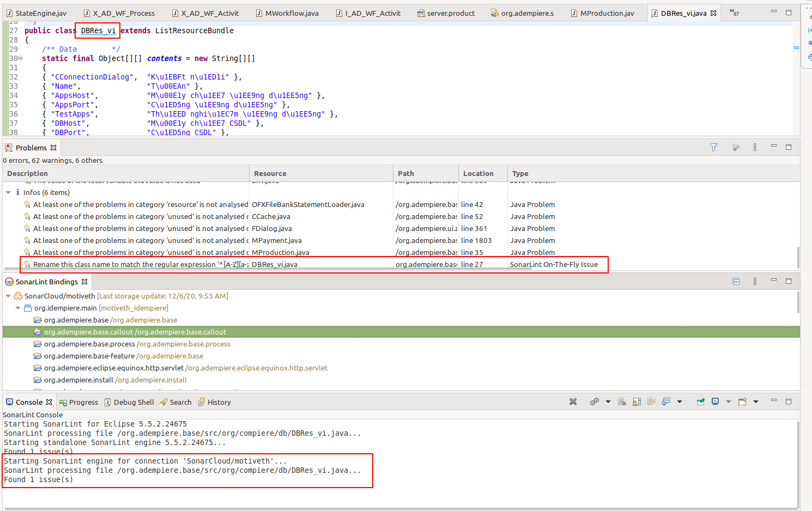Click the Clear Console icon

click(622, 402)
